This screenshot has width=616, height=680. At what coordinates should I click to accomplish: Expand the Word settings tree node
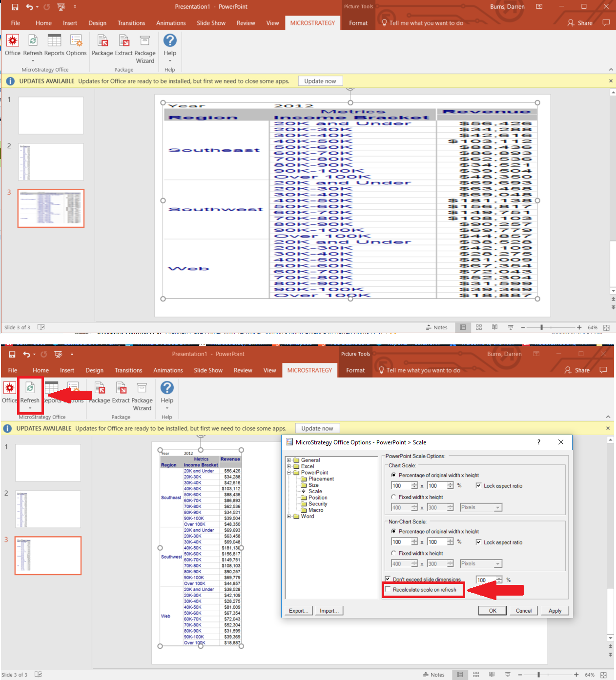point(288,516)
